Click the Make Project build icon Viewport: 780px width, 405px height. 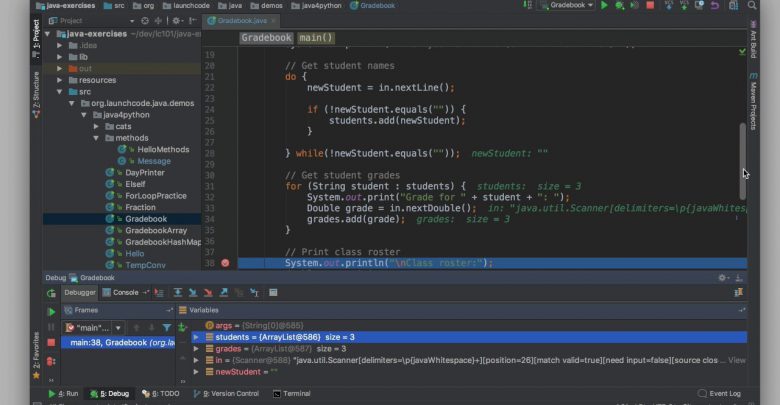pyautogui.click(x=528, y=5)
